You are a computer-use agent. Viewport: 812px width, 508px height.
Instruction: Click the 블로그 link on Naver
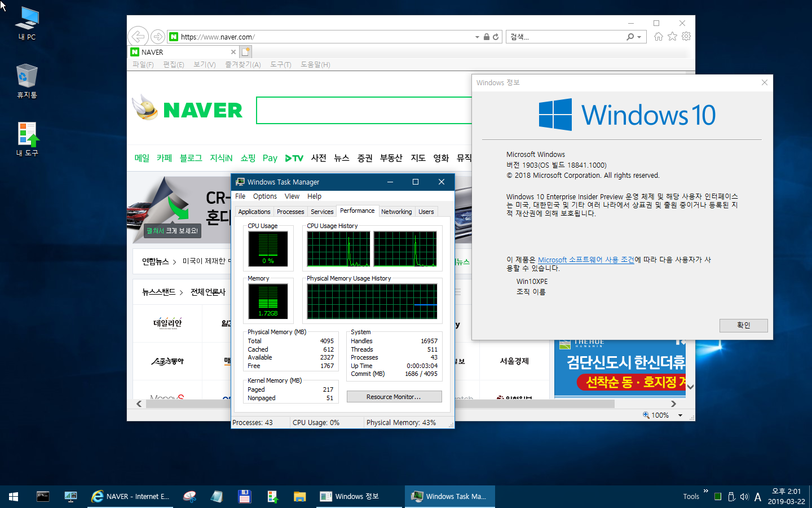click(x=191, y=158)
